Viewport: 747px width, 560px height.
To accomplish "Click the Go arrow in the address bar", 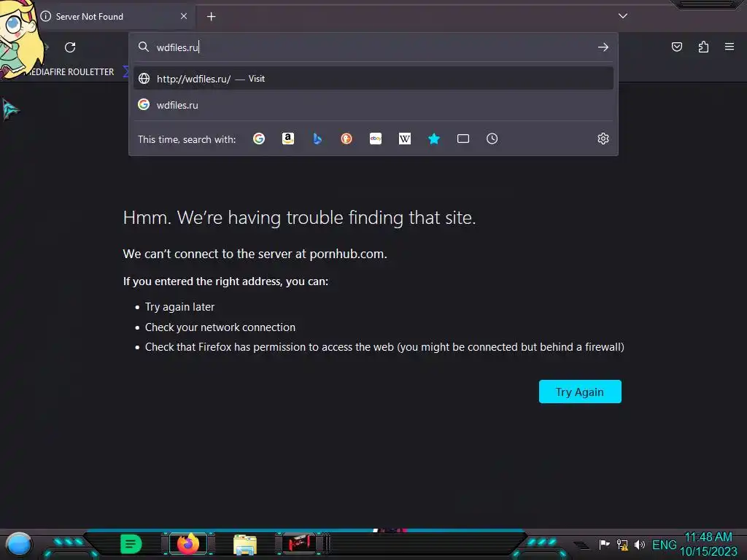I will tap(603, 47).
